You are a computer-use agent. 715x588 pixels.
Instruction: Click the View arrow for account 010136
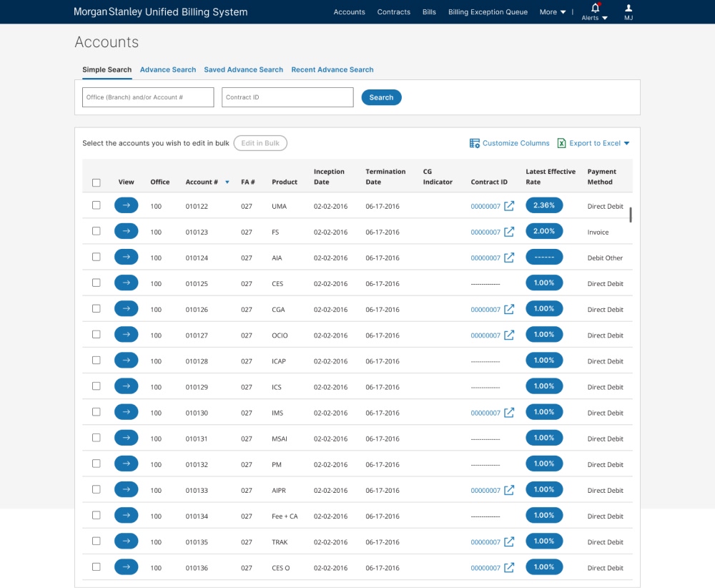(126, 567)
